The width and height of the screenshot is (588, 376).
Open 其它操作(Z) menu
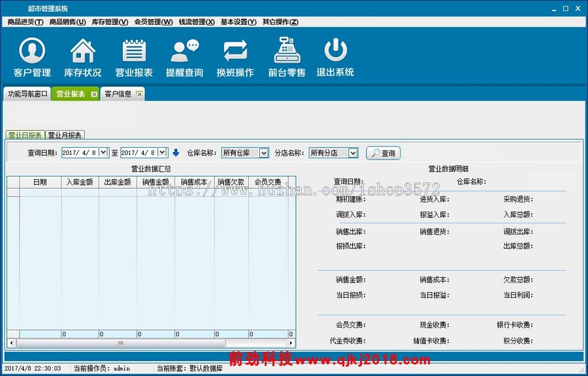[x=280, y=22]
